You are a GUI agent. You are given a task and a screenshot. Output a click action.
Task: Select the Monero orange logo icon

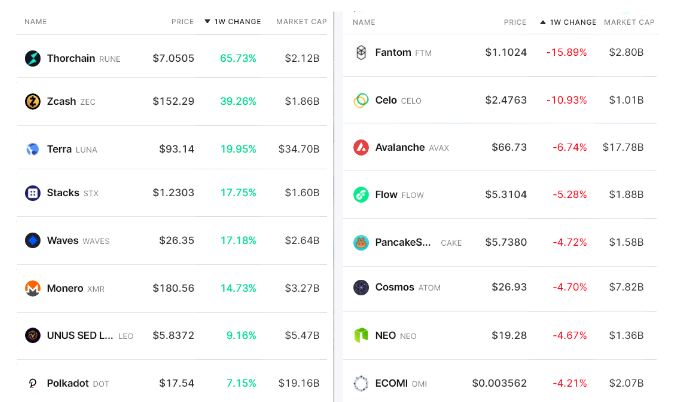33,288
